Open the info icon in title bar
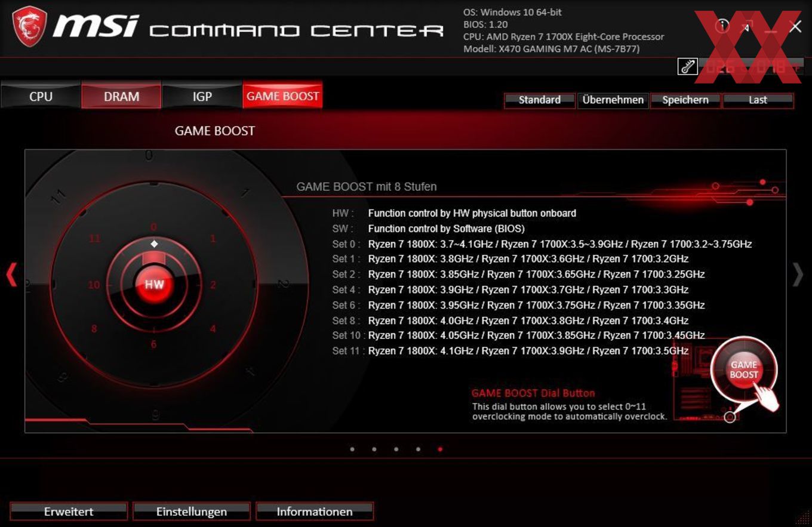 pos(722,26)
